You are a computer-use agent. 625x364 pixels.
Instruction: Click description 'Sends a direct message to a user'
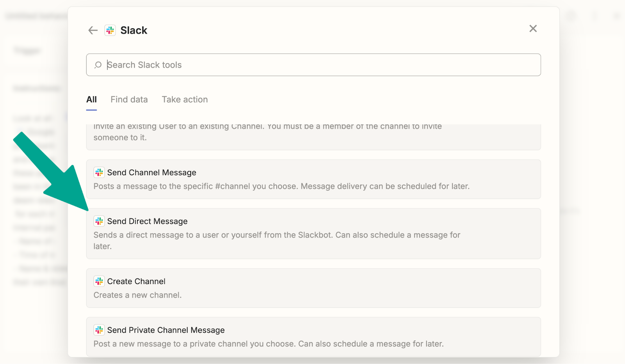point(277,240)
